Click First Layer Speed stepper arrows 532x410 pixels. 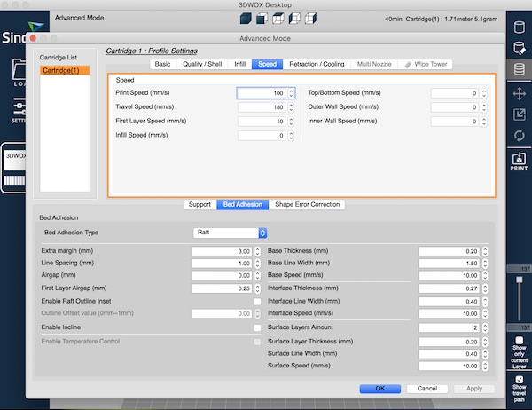pos(291,122)
